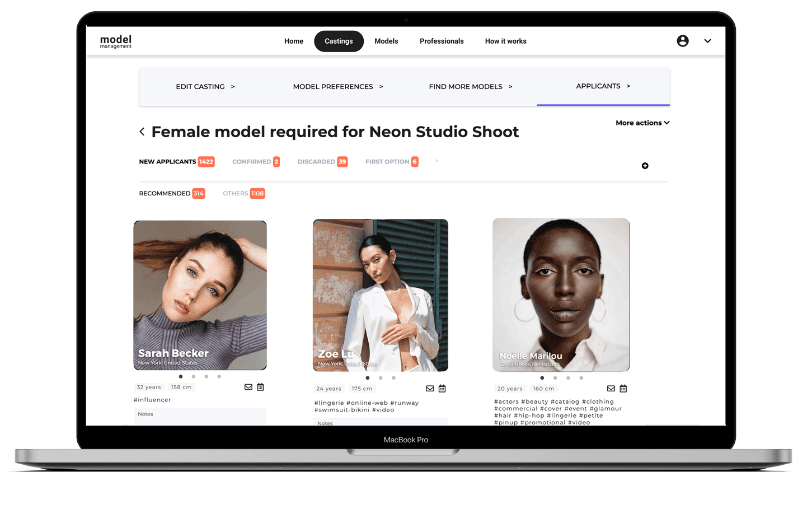Open the user account profile icon
The width and height of the screenshot is (812, 523).
(x=683, y=41)
